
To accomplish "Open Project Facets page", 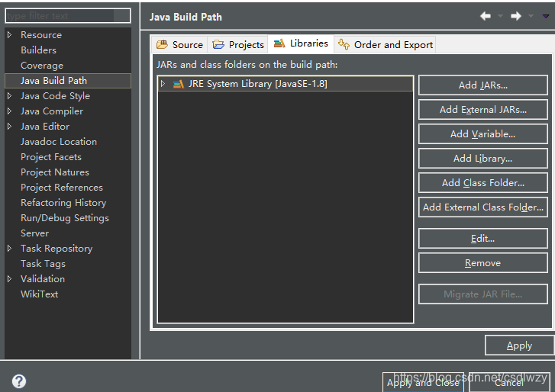I will click(51, 157).
